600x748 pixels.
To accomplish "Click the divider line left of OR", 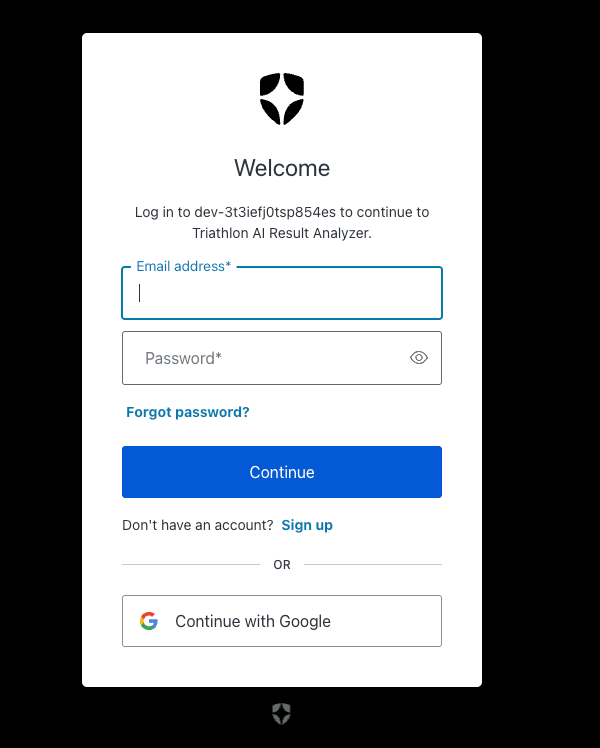I will click(191, 564).
